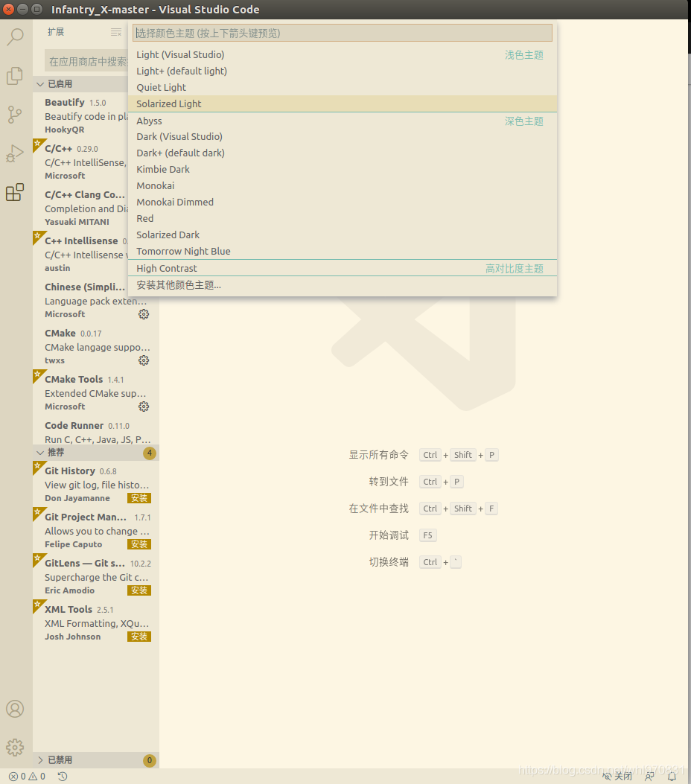Select Dark+ (default dark) theme
The width and height of the screenshot is (691, 784).
pos(343,153)
